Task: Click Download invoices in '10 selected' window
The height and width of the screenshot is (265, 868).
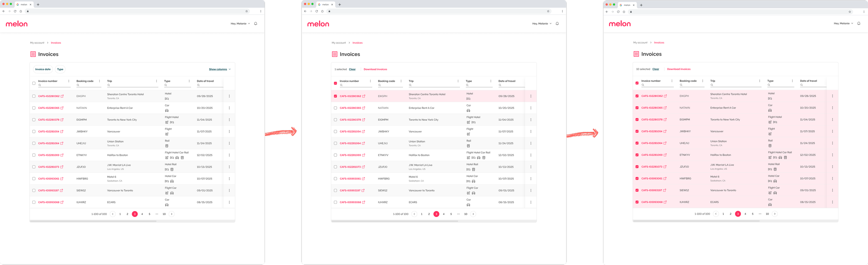Action: pos(679,69)
